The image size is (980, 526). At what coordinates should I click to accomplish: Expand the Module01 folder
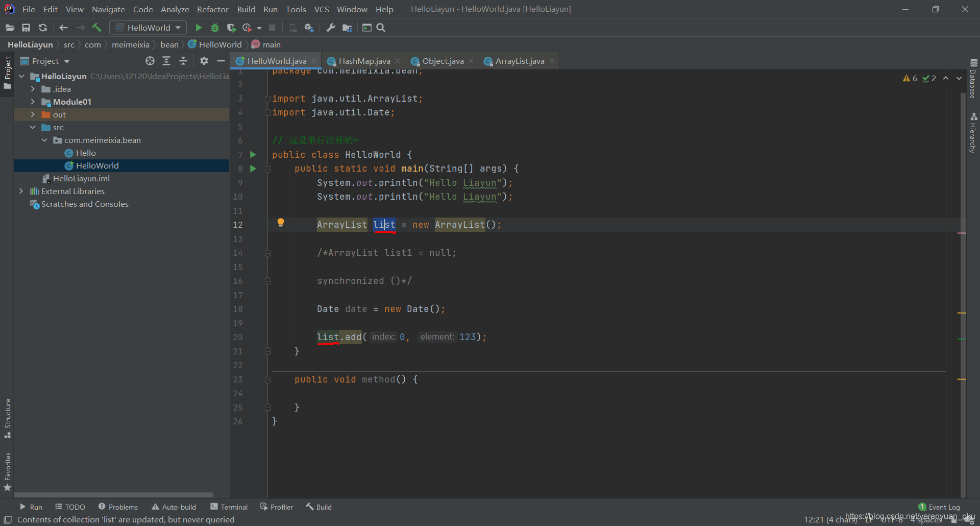pos(33,102)
